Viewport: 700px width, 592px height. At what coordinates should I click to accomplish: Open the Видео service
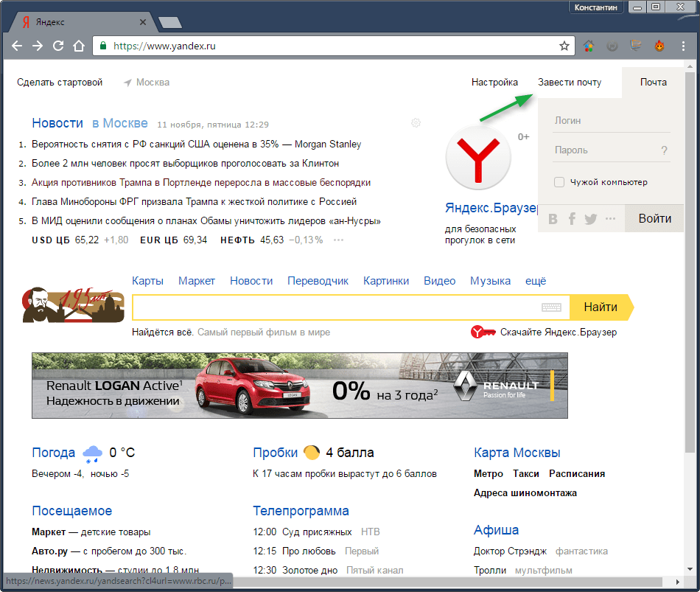(440, 281)
